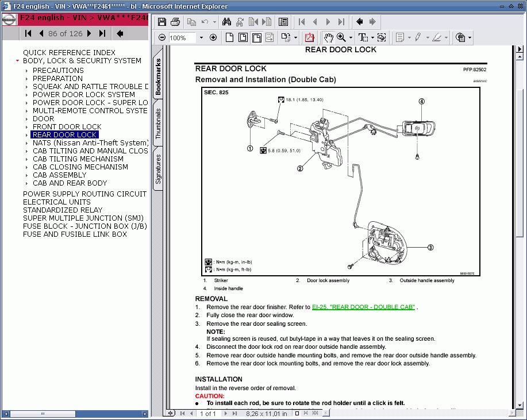Open STANDARDIZED RELAY section
The image size is (527, 420).
[63, 210]
